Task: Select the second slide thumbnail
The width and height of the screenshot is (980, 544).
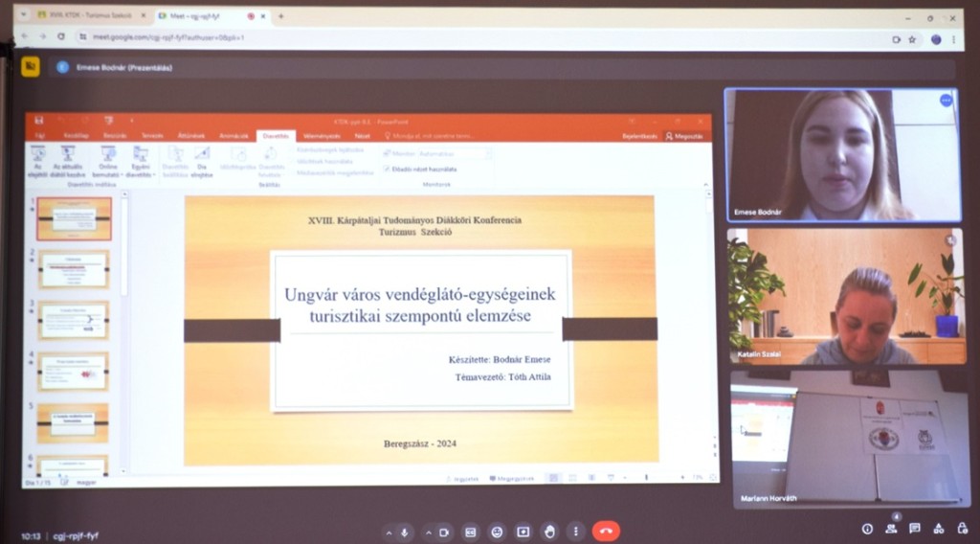Action: pos(74,269)
